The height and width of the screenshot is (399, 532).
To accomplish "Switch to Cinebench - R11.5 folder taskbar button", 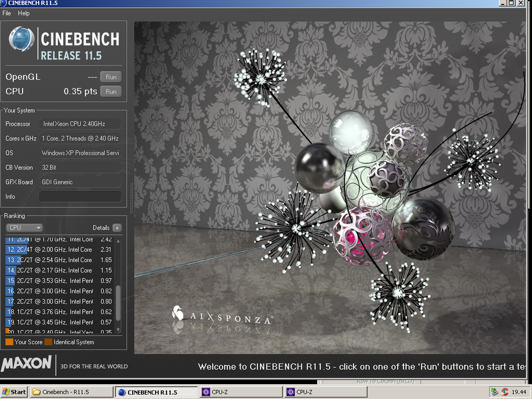I will [72, 392].
